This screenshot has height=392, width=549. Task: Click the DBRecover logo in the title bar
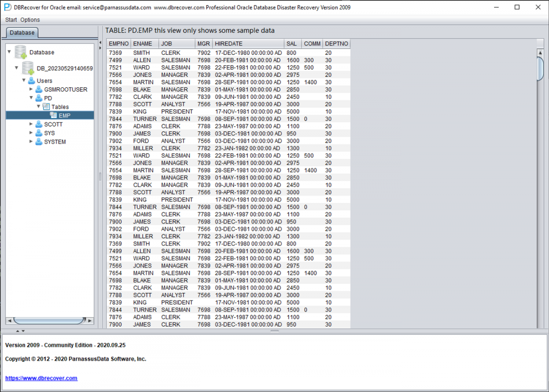6,7
